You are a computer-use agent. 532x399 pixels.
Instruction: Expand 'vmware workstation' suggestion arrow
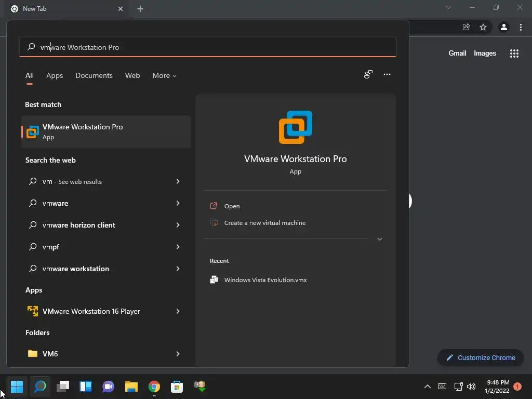click(x=178, y=269)
